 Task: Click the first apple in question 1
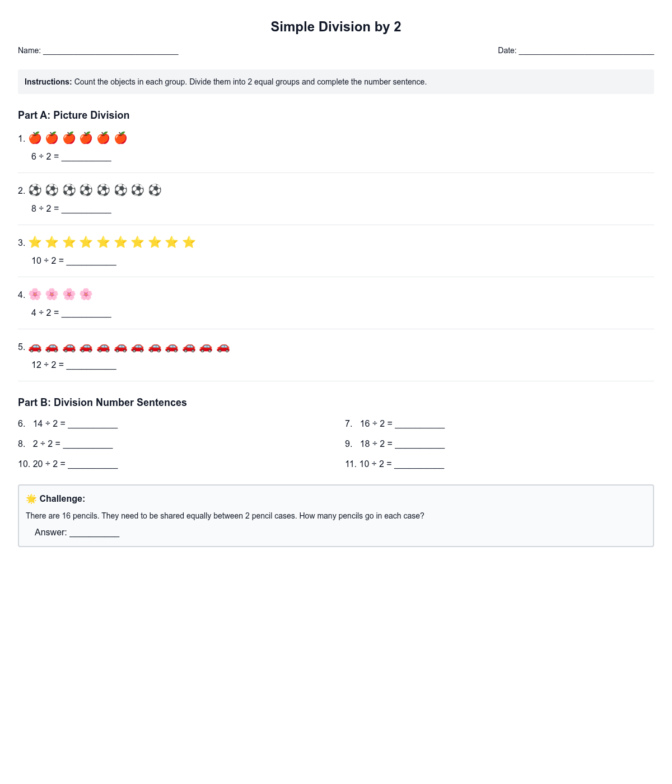click(x=35, y=138)
